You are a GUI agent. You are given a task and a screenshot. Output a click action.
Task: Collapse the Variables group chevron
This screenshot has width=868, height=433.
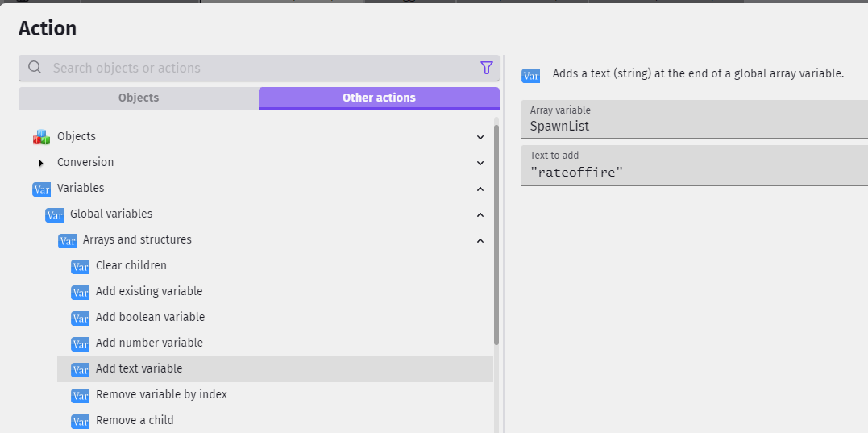(x=480, y=189)
